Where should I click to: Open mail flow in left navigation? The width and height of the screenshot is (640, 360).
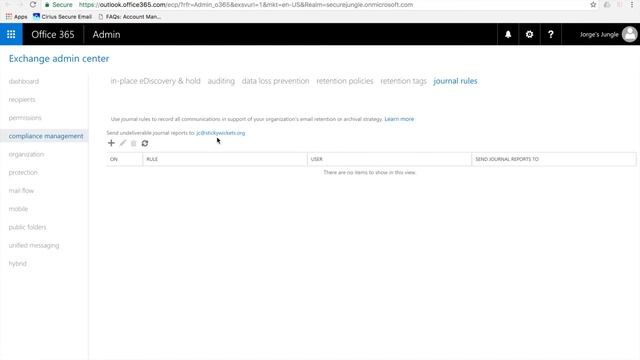point(21,191)
